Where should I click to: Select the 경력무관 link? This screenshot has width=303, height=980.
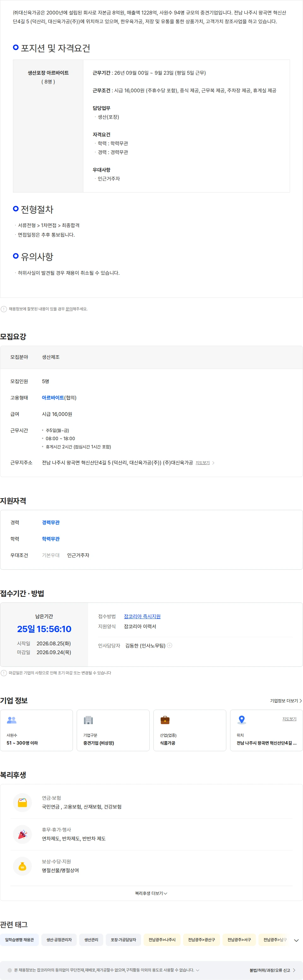(x=51, y=522)
